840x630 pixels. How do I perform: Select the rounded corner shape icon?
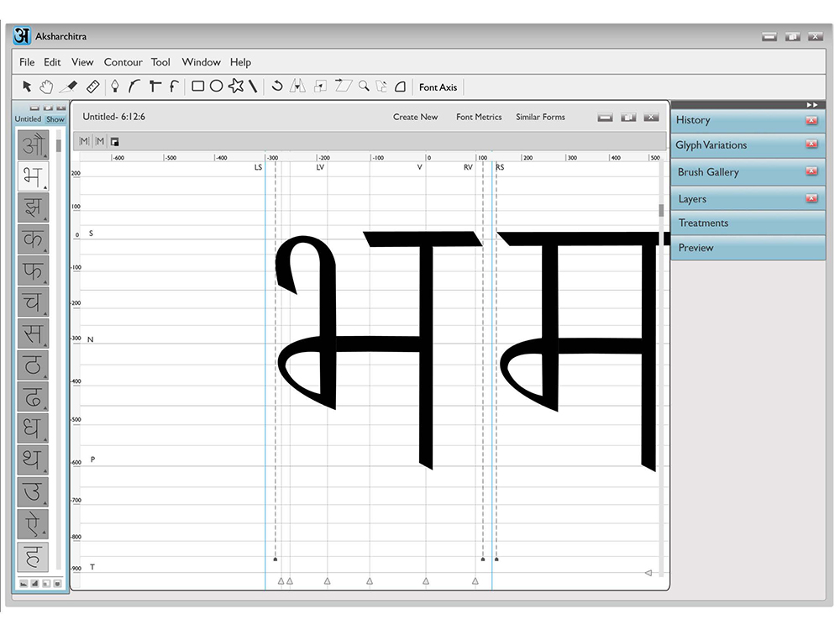pos(400,87)
